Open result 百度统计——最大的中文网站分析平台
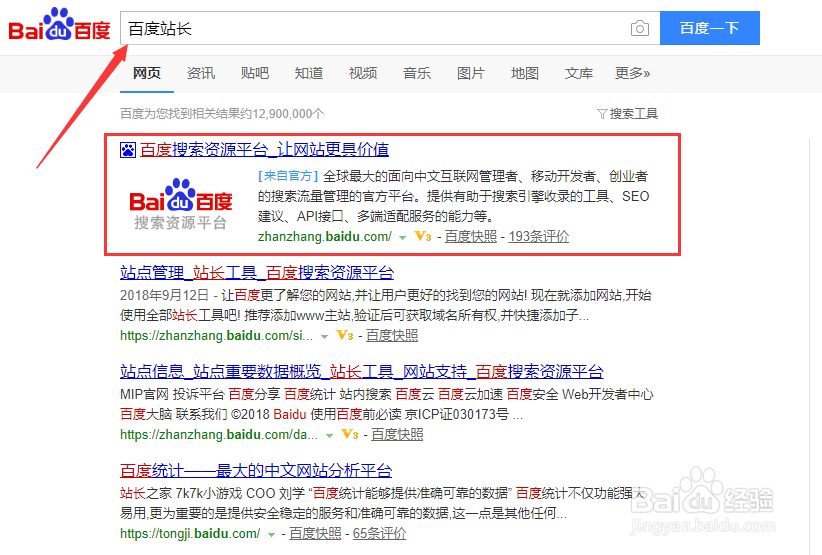The image size is (822, 555). (x=256, y=471)
